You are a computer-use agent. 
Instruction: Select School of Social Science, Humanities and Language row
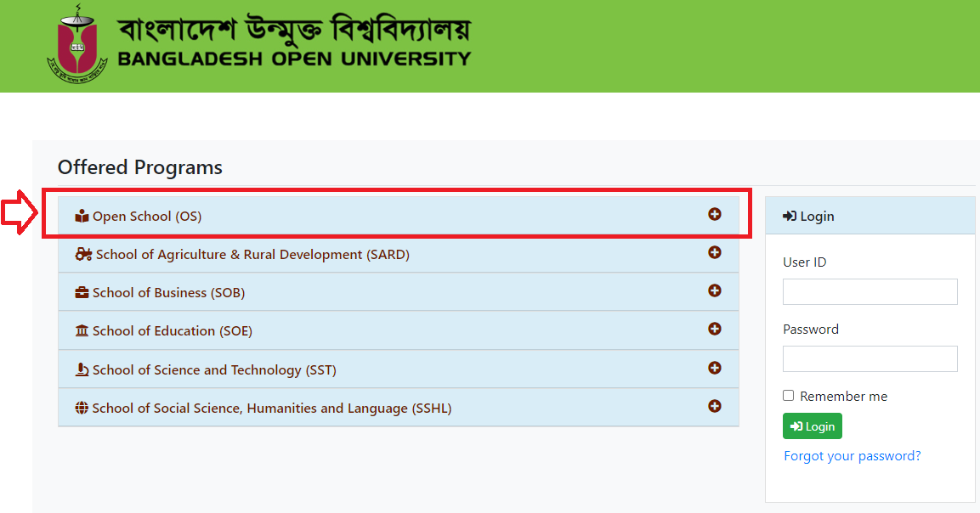(x=398, y=408)
